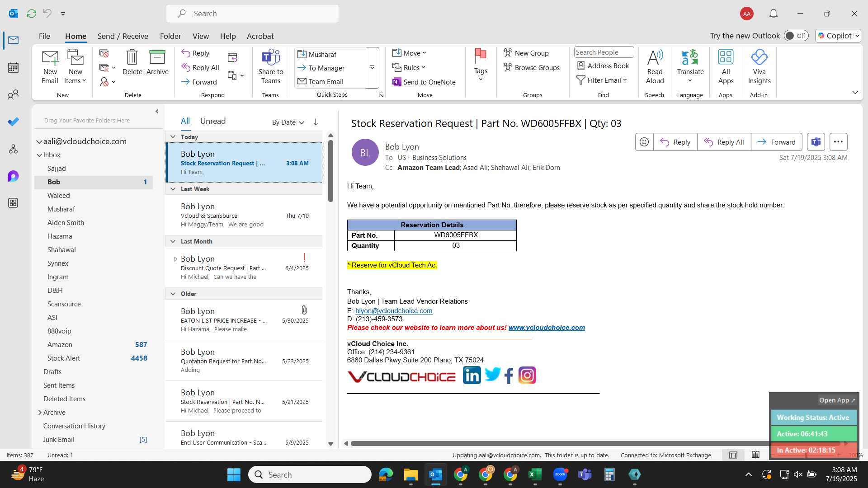Screen dimensions: 868x488
Task: Collapse the Last Week group
Action: pyautogui.click(x=173, y=189)
